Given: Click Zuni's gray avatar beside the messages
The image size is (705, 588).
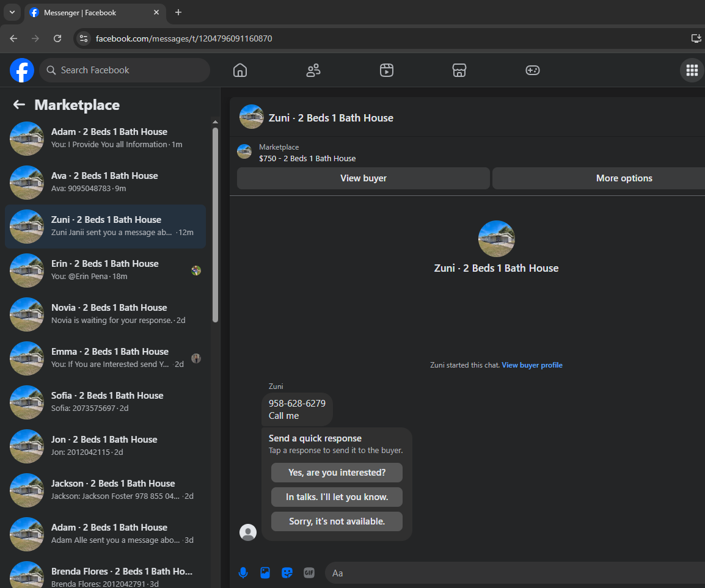Looking at the screenshot, I should pos(248,532).
